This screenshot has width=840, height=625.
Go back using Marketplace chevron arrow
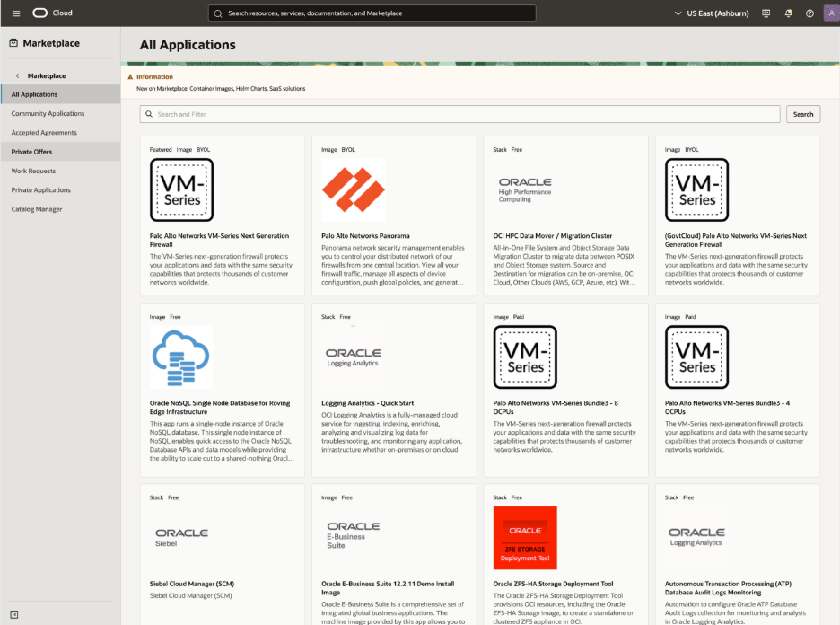tap(18, 76)
